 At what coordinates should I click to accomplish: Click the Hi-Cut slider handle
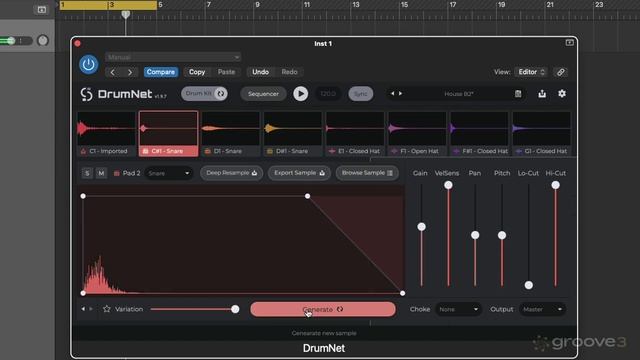556,185
